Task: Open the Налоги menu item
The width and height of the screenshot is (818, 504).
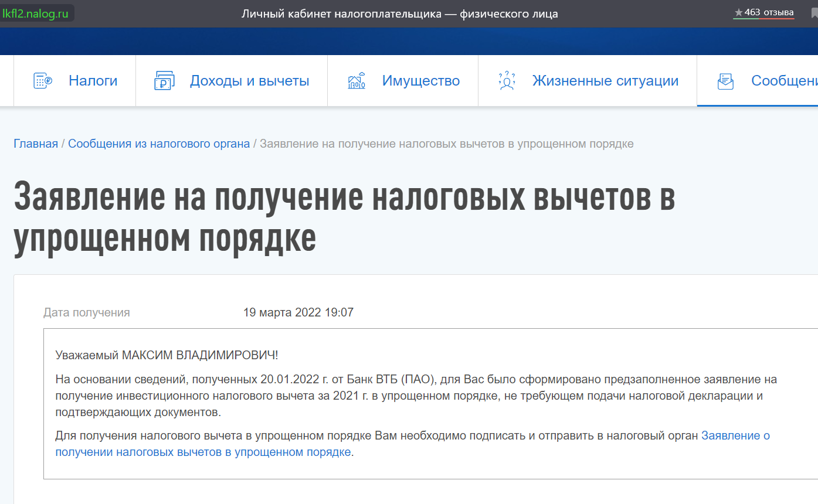Action: [93, 81]
